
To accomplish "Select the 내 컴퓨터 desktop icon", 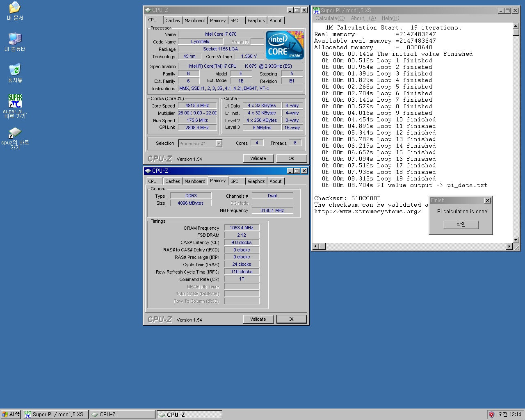I will coord(15,42).
